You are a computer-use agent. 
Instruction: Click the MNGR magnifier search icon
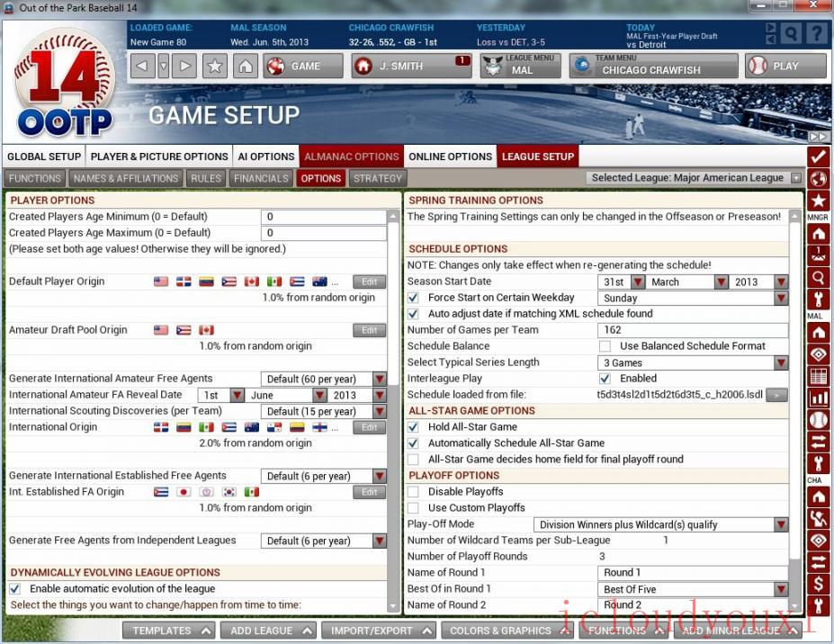click(818, 277)
